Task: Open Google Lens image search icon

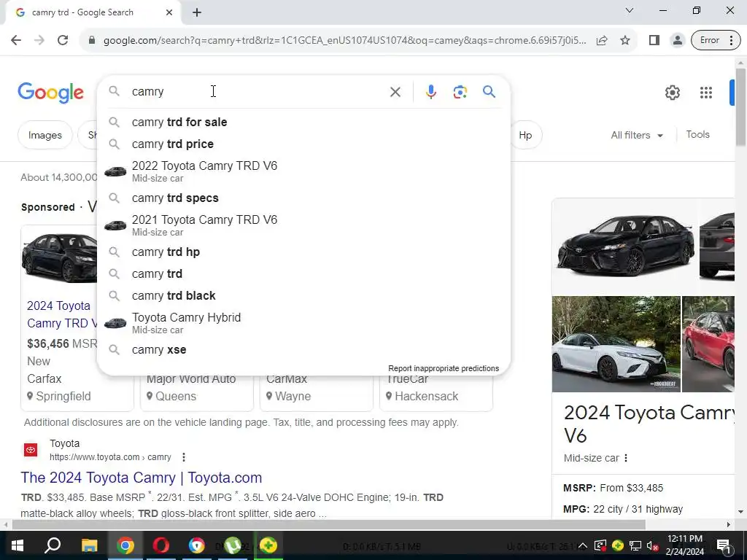Action: [460, 92]
